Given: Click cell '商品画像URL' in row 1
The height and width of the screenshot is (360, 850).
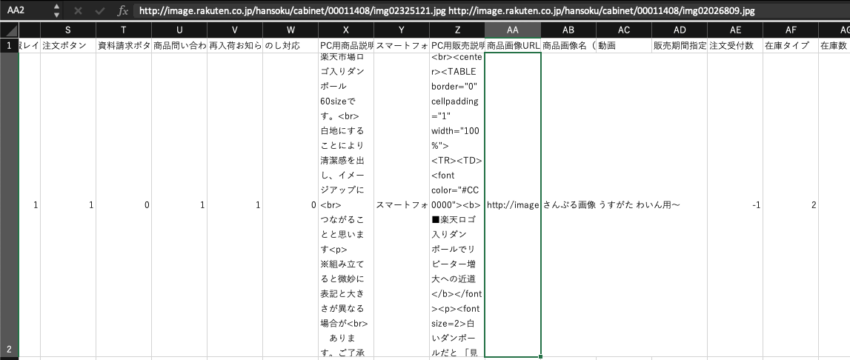Looking at the screenshot, I should [513, 46].
